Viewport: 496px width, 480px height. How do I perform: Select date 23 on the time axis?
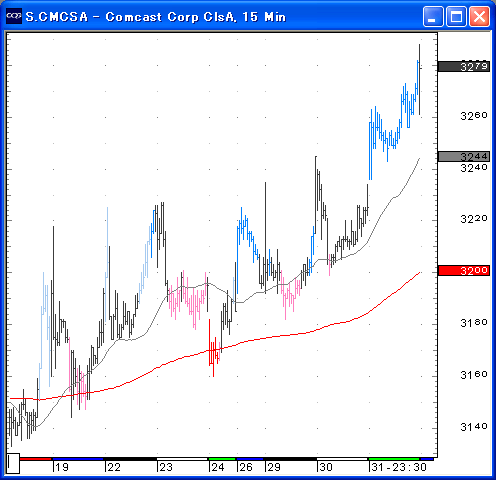[x=166, y=467]
